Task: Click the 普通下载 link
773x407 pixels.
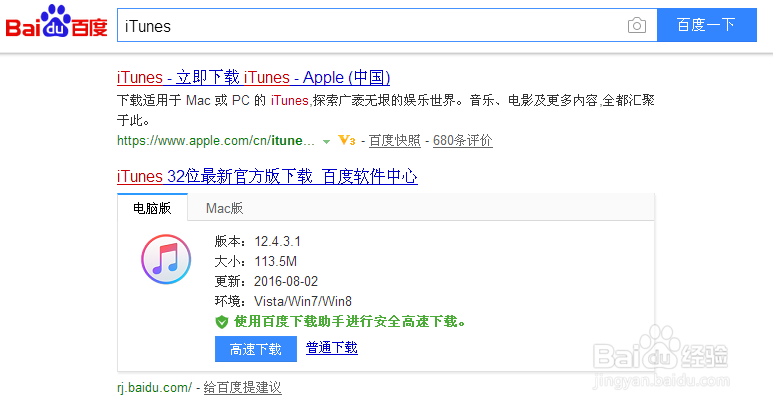Action: (x=332, y=347)
